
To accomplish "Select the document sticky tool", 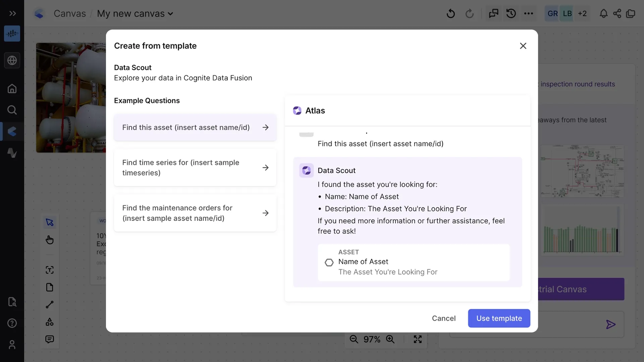I will (x=50, y=287).
